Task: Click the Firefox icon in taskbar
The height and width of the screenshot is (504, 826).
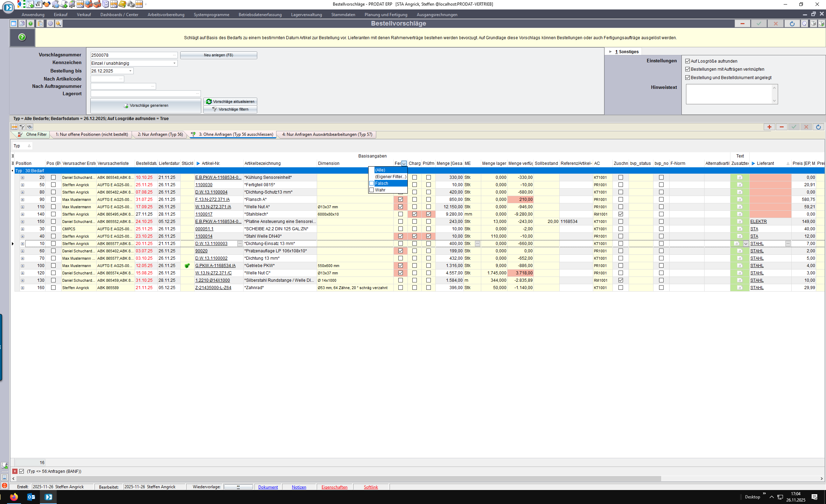Action: click(x=14, y=497)
